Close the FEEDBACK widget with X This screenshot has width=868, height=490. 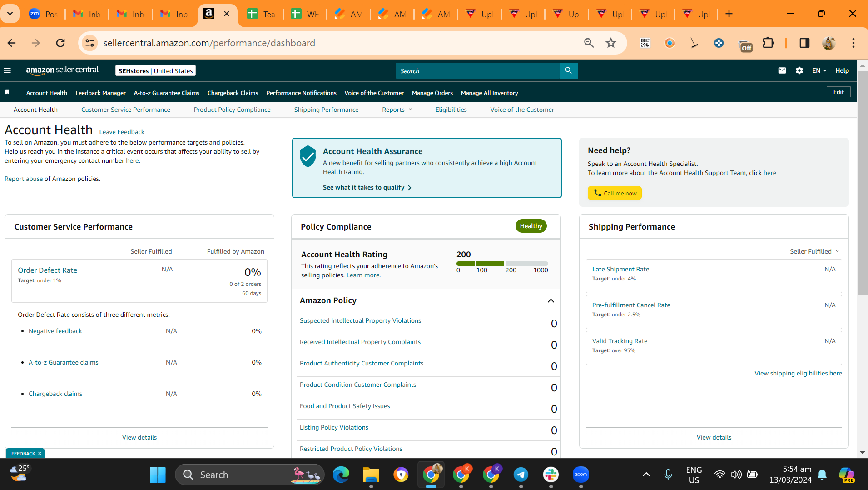coord(40,454)
